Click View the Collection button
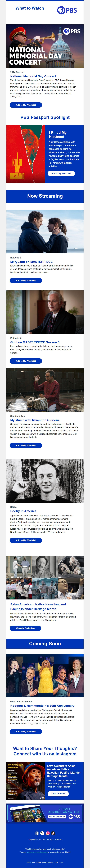This screenshot has width=90, height=868. tap(26, 628)
